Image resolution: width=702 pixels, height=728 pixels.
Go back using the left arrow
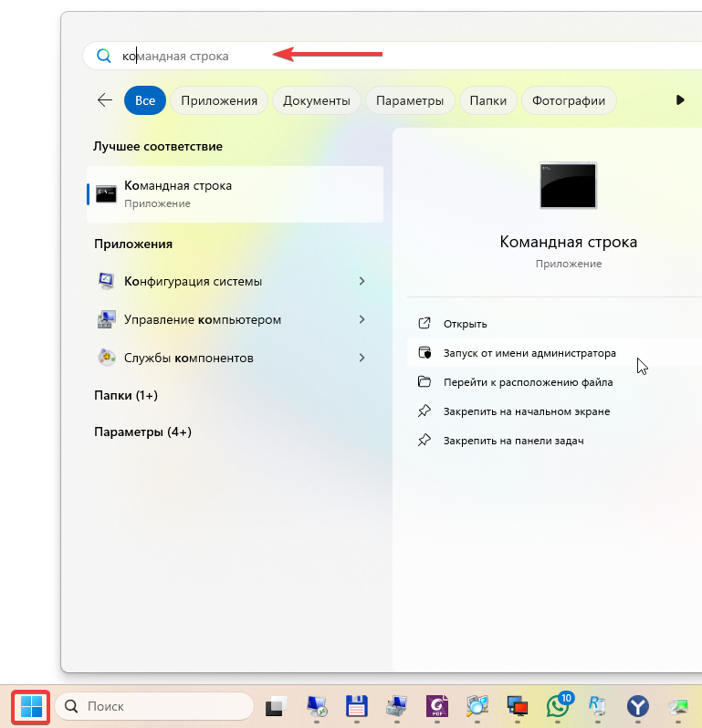(105, 99)
